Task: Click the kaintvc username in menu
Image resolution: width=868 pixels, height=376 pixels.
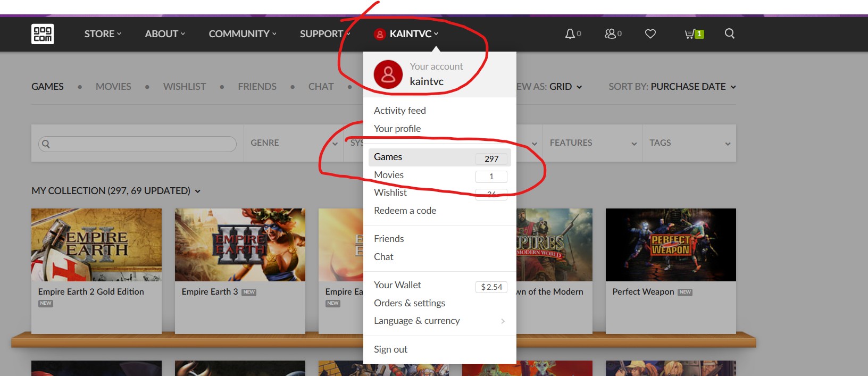Action: click(x=427, y=81)
